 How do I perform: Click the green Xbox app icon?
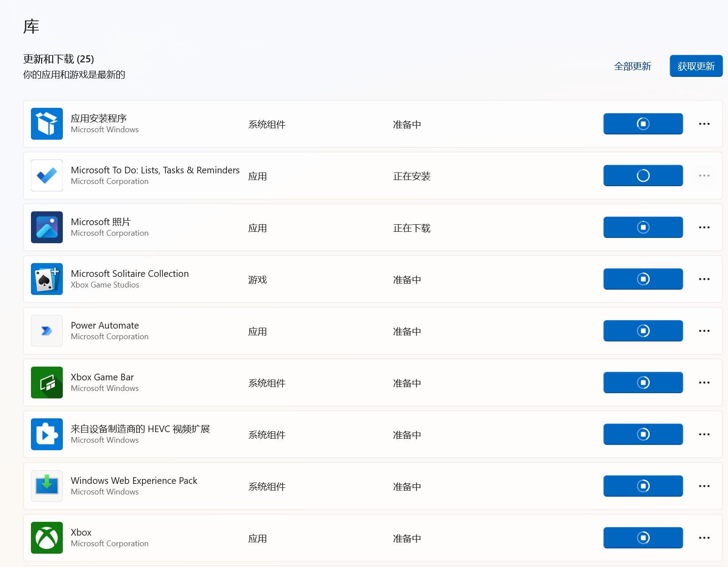(x=47, y=538)
